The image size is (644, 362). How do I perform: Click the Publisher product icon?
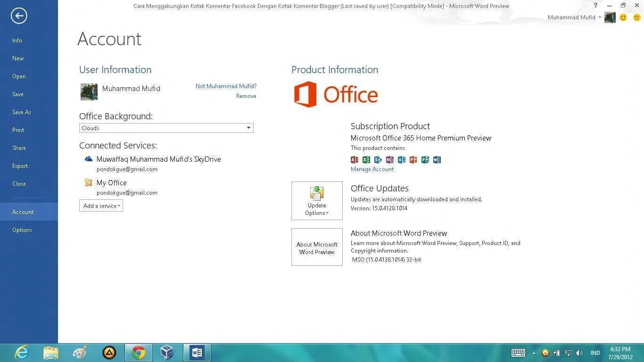425,160
